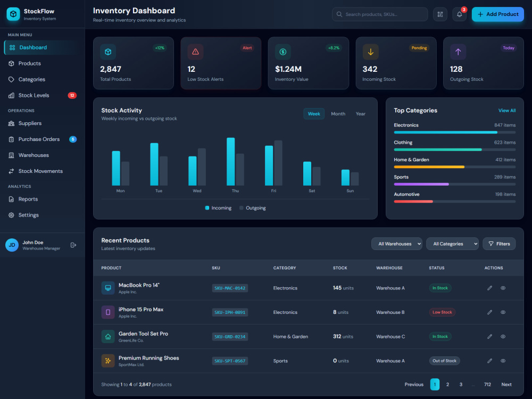Open notifications bell icon
The width and height of the screenshot is (532, 399).
tap(460, 14)
